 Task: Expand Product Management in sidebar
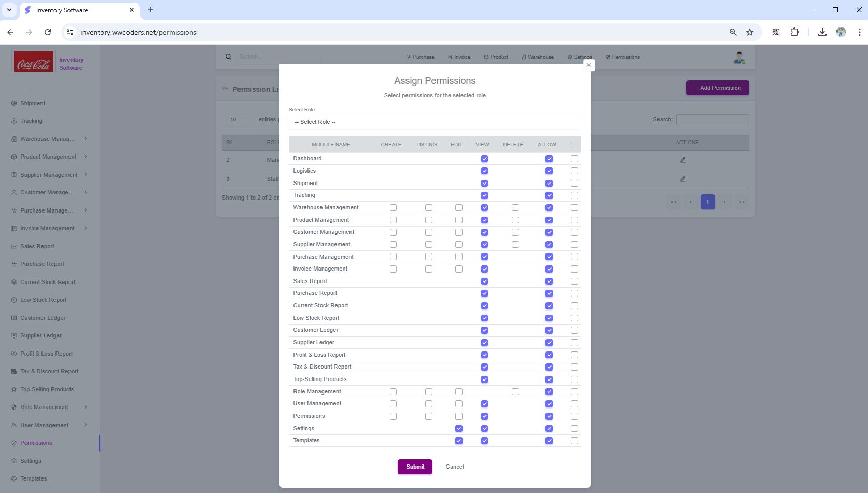tap(86, 157)
